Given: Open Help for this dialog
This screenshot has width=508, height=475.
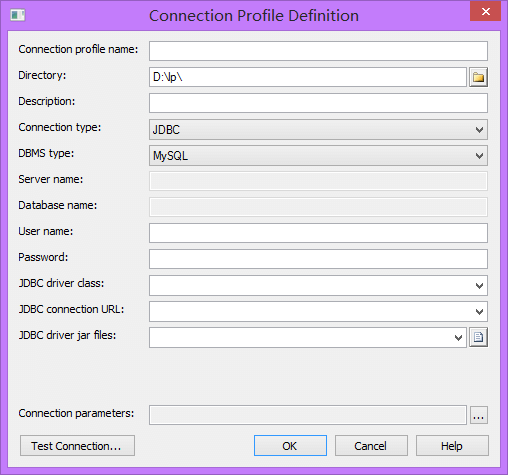Looking at the screenshot, I should (x=452, y=446).
